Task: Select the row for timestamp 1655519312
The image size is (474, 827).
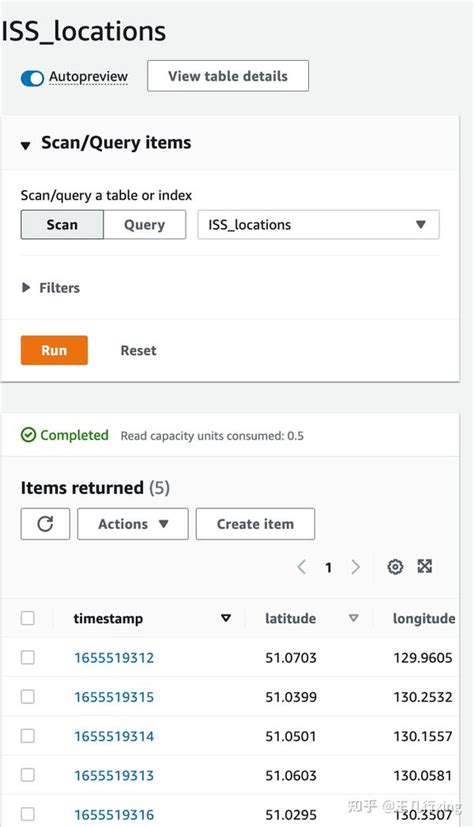Action: [27, 657]
